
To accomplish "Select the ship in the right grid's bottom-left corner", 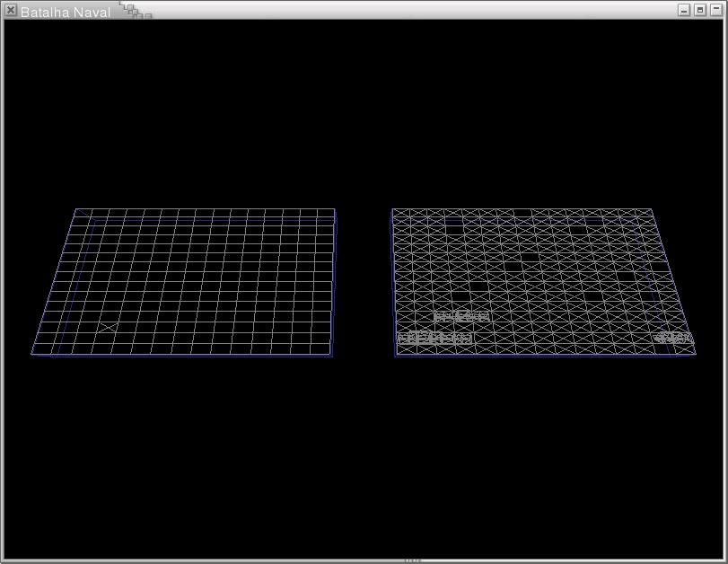I will tap(435, 339).
